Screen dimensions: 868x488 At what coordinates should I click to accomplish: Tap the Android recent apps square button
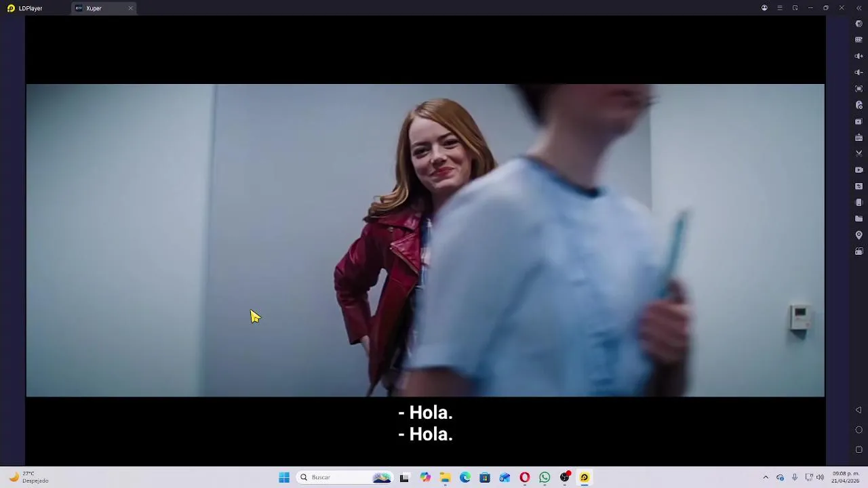pos(859,449)
